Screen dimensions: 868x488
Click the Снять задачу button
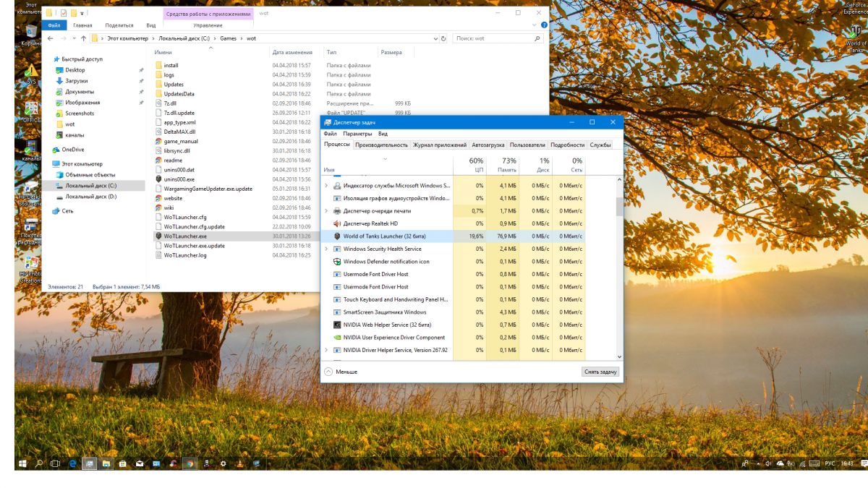pos(600,372)
